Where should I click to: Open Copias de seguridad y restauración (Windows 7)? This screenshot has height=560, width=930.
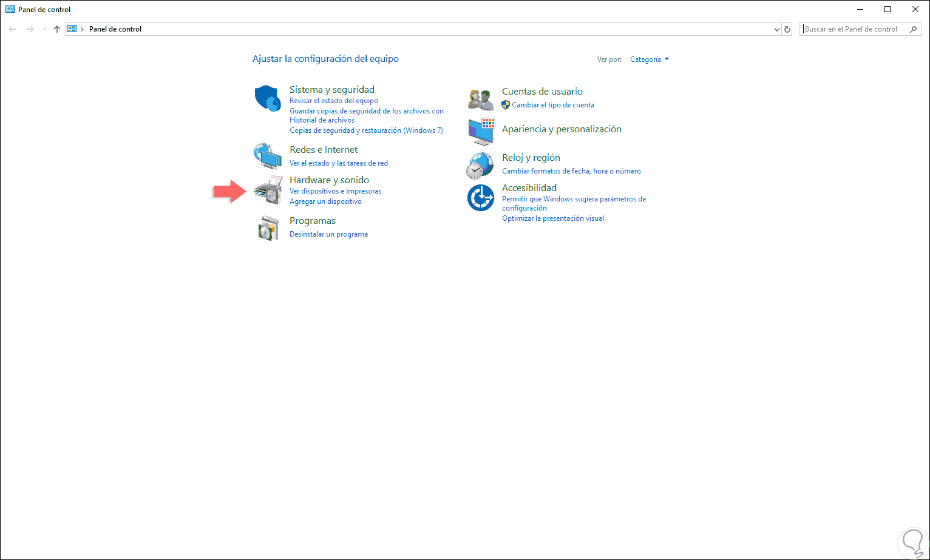[366, 130]
